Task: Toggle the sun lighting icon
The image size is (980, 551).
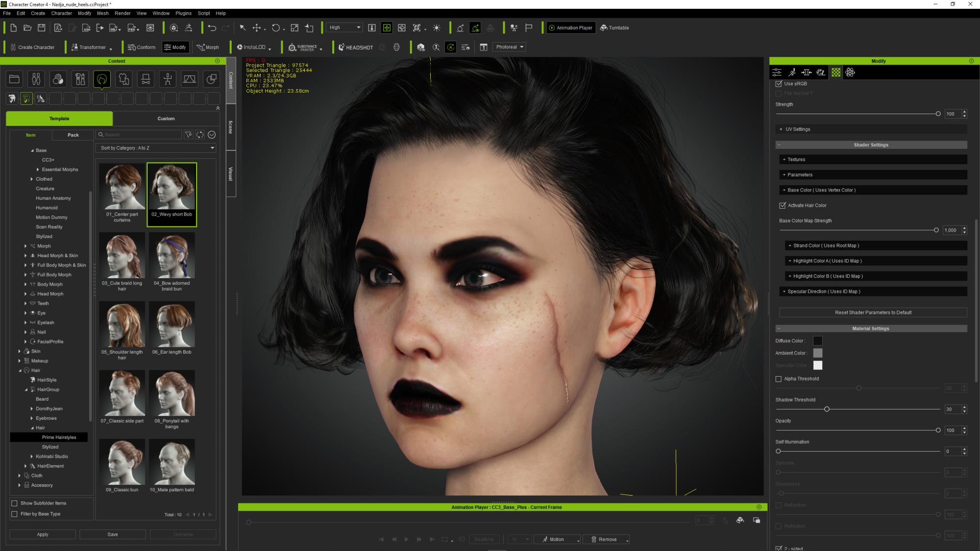Action: (437, 28)
